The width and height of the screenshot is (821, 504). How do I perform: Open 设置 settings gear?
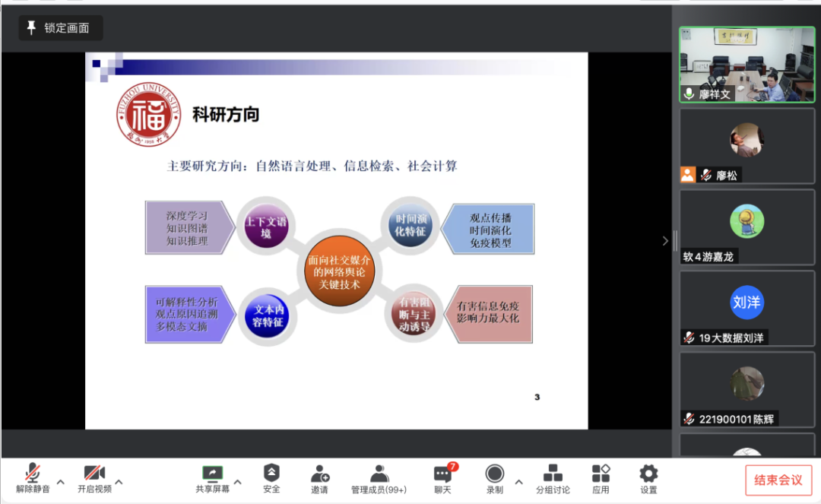point(648,479)
